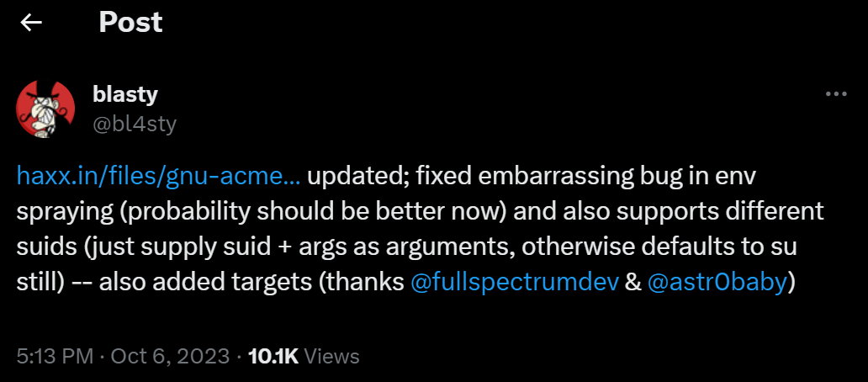Click the Oct 6, 2023 date
This screenshot has height=382, width=868.
point(169,356)
